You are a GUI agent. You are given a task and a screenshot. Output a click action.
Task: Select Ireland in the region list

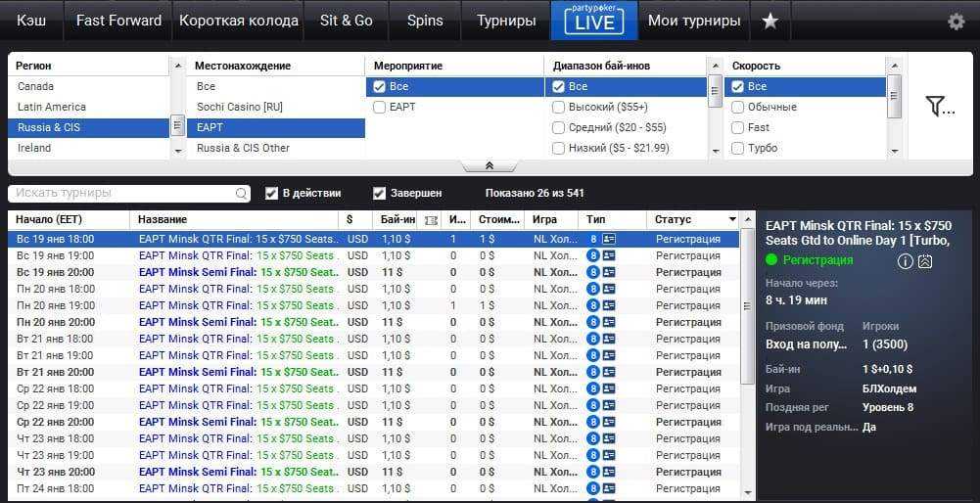[x=89, y=149]
